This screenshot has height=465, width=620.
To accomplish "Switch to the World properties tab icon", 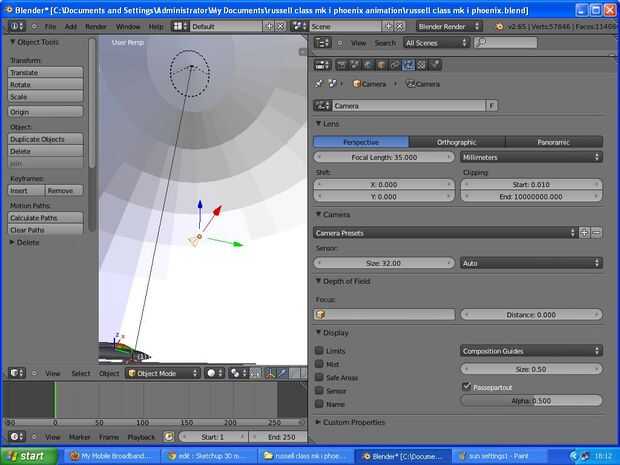I will point(368,65).
